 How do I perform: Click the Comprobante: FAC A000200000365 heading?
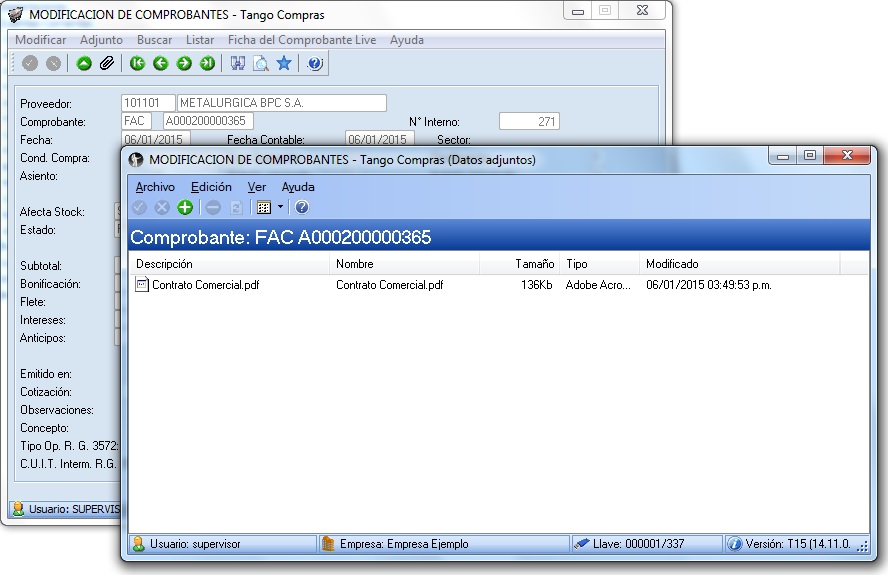click(281, 237)
